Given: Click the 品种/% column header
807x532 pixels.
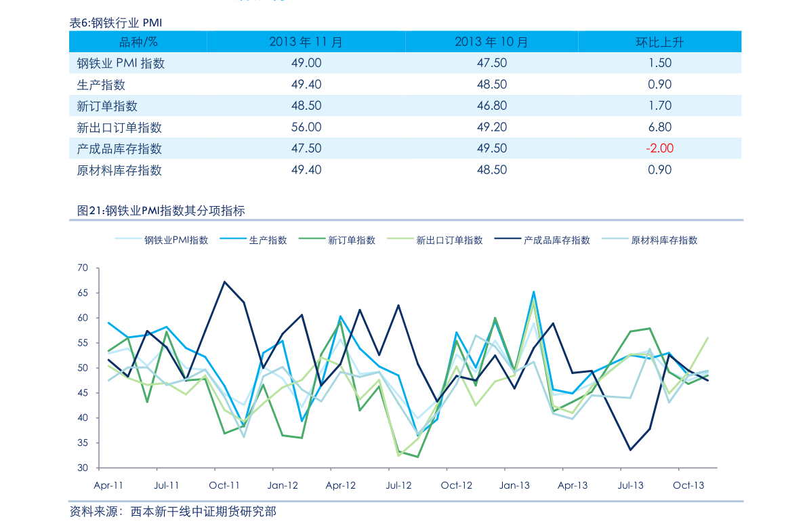Looking at the screenshot, I should [x=138, y=42].
